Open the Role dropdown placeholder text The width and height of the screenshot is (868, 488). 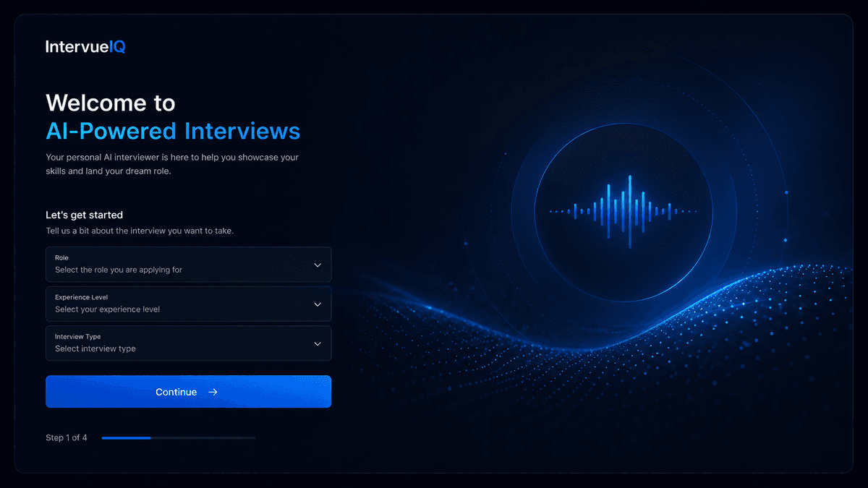coord(119,270)
